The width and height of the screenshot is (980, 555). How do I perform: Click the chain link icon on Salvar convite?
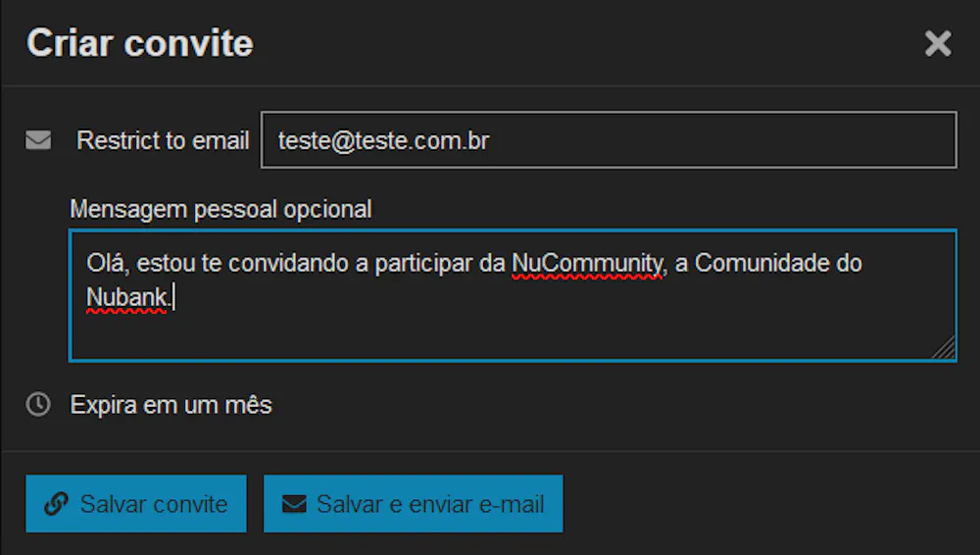[x=57, y=504]
